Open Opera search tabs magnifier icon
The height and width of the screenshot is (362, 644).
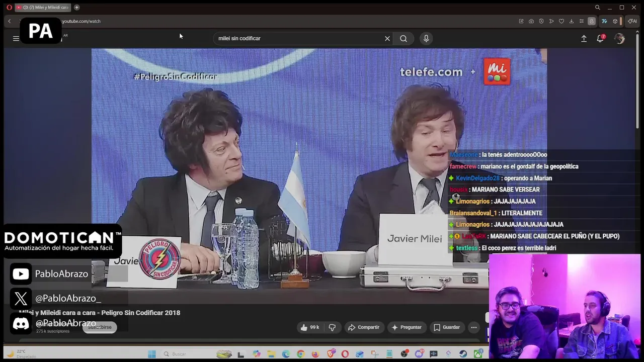click(x=598, y=8)
